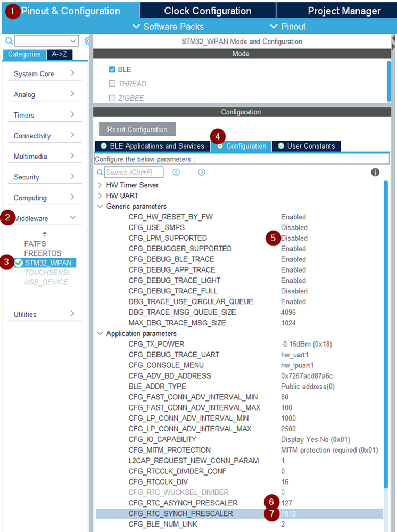Click the CFG_CONSOLE_MENU hw_lpuart1 value
This screenshot has width=397, height=532.
tap(297, 365)
